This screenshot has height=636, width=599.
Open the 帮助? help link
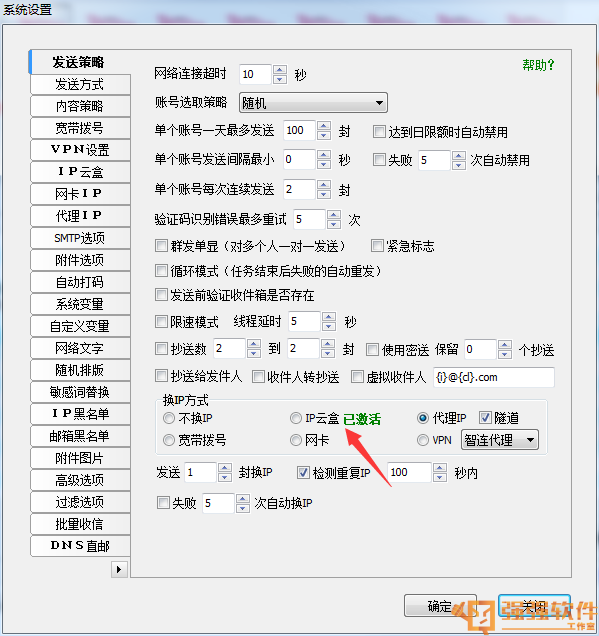(538, 65)
